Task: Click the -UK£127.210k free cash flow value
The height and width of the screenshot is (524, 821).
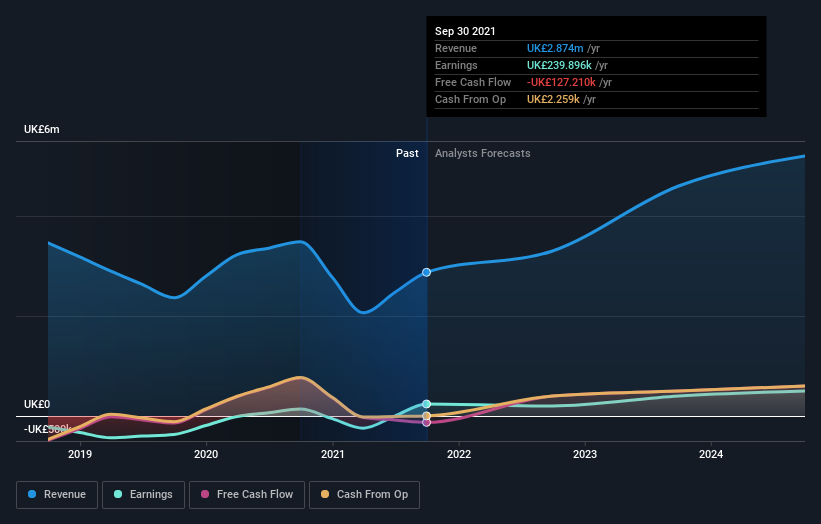Action: click(x=561, y=82)
